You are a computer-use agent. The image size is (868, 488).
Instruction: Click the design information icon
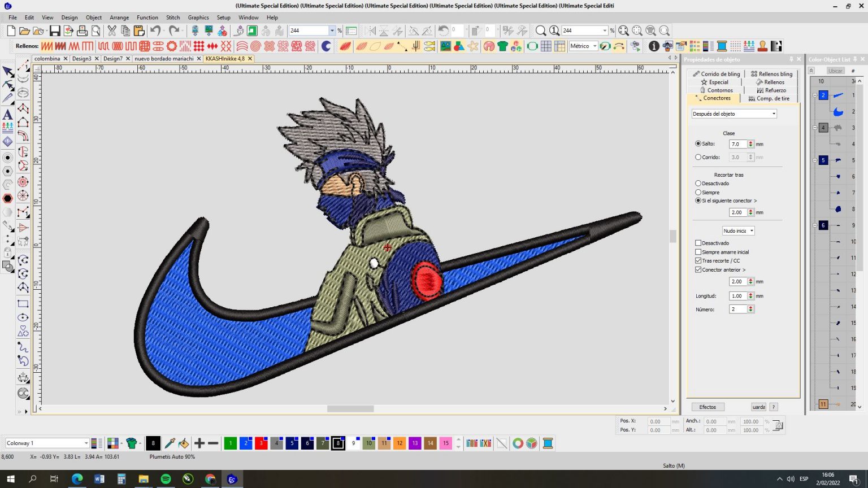pos(654,46)
